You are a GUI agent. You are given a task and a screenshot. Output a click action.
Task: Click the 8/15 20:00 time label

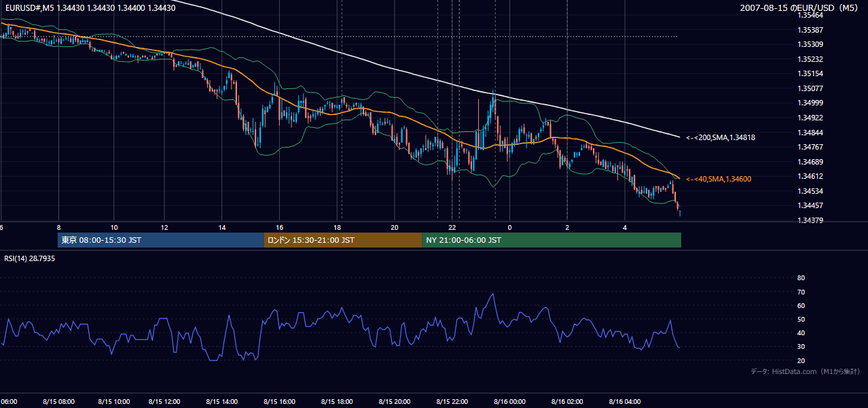click(394, 401)
